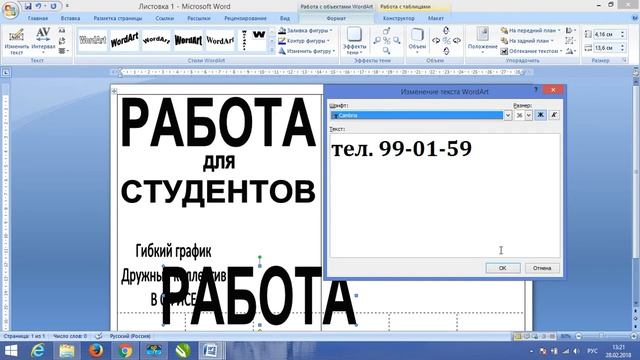Open the font dropdown in WordArt dialog
This screenshot has width=640, height=360.
(508, 116)
